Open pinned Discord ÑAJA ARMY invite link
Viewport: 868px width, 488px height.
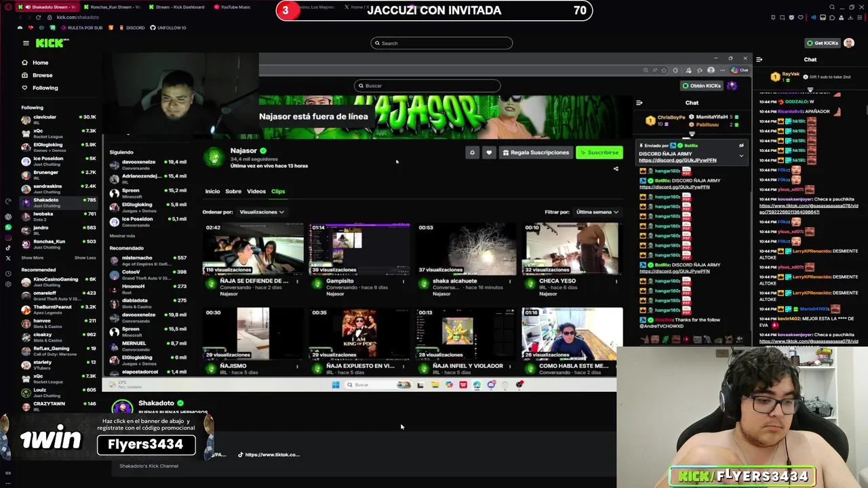(x=677, y=161)
